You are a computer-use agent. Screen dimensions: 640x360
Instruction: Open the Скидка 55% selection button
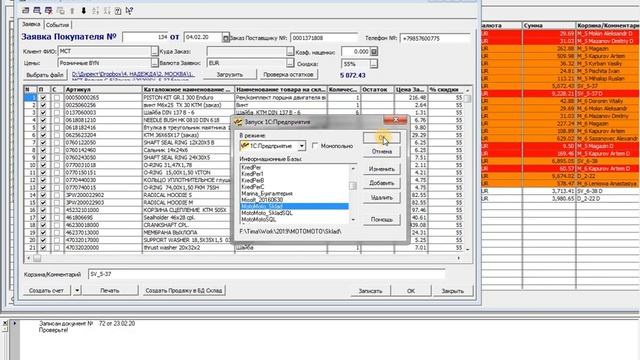point(373,64)
